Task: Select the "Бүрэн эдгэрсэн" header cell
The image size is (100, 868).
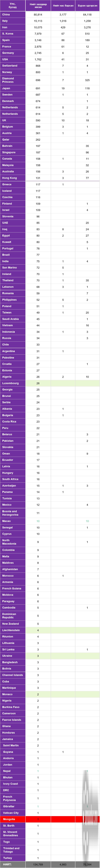Action: pos(87,6)
